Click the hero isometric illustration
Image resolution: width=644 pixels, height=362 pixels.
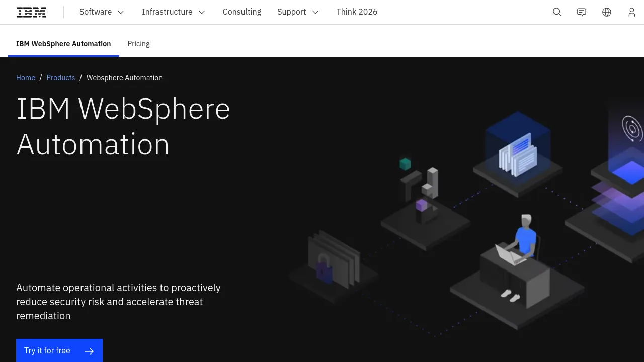(x=465, y=221)
